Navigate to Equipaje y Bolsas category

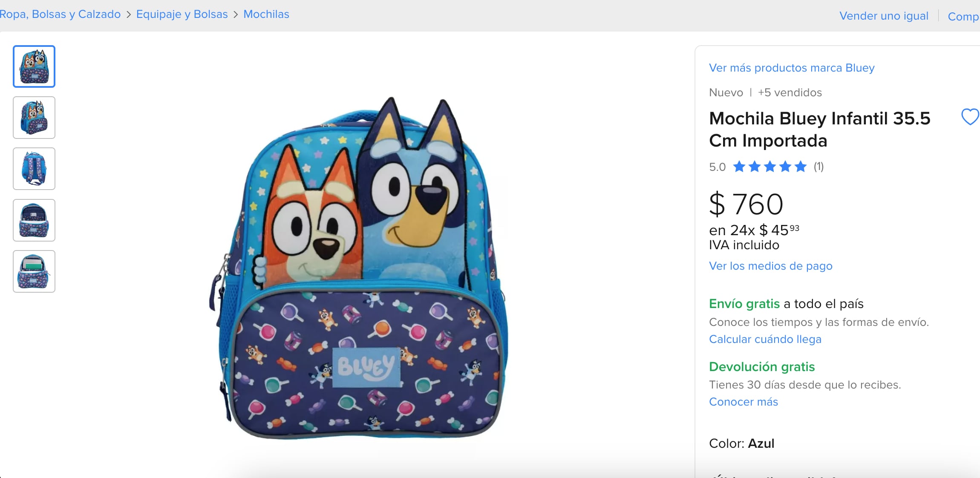tap(182, 14)
